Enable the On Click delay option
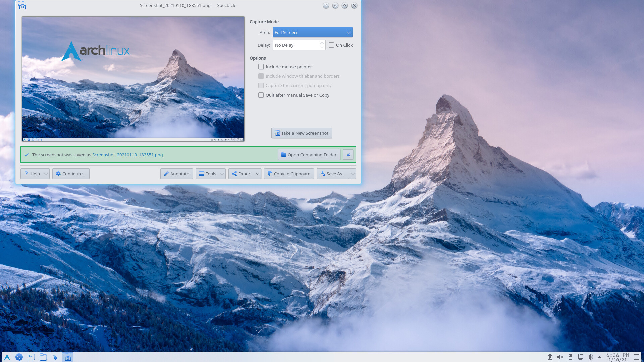This screenshot has height=362, width=644. click(331, 45)
